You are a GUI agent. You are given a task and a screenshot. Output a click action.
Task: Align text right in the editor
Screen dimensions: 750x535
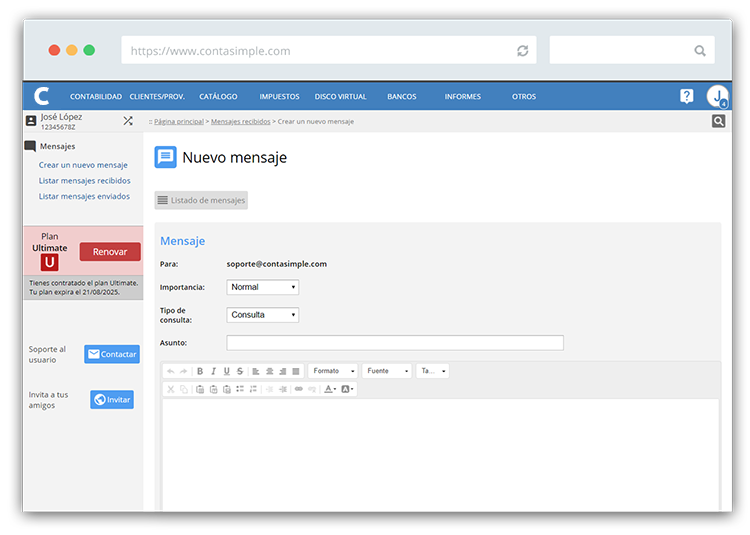[x=283, y=371]
